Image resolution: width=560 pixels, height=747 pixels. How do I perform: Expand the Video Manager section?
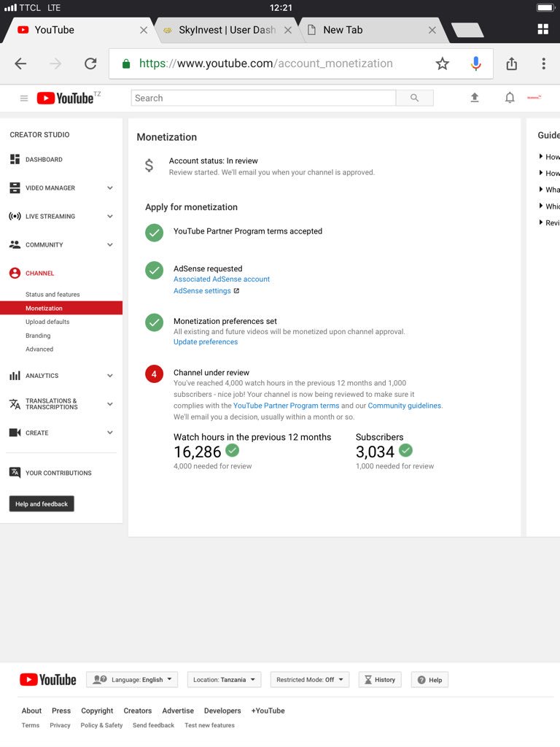click(110, 187)
